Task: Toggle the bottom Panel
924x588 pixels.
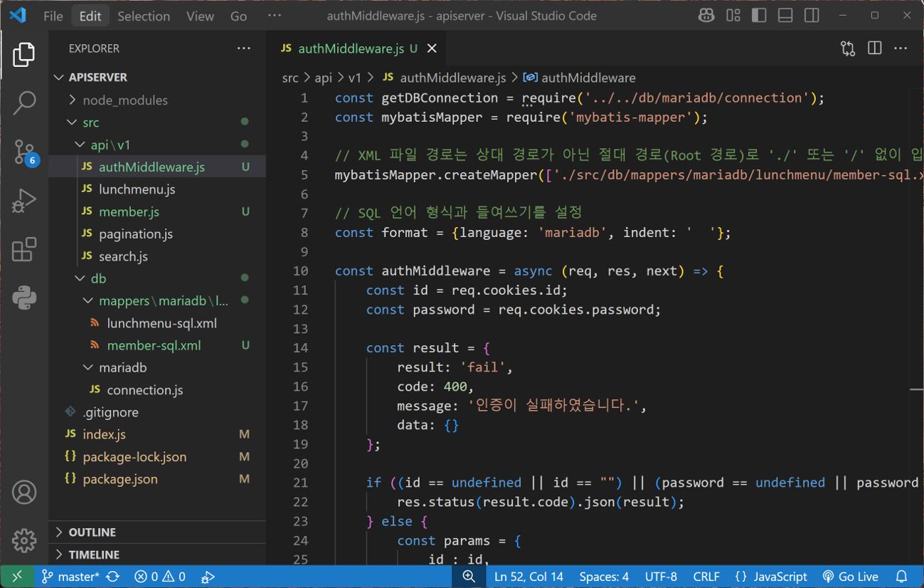Action: pos(785,16)
